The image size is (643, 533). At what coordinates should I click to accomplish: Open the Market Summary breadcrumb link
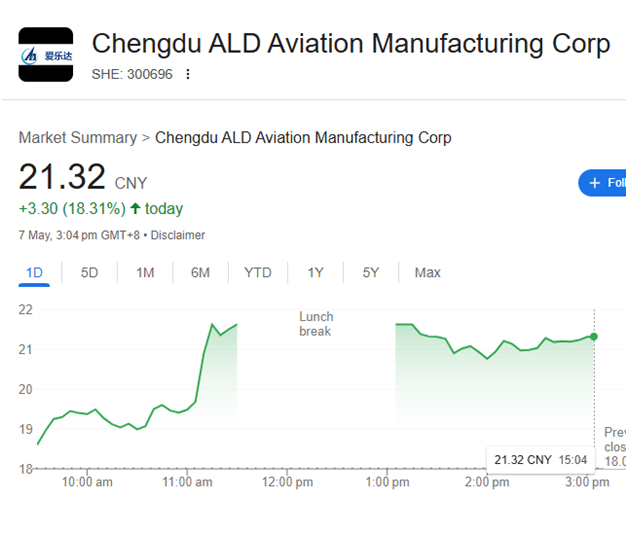pos(77,138)
